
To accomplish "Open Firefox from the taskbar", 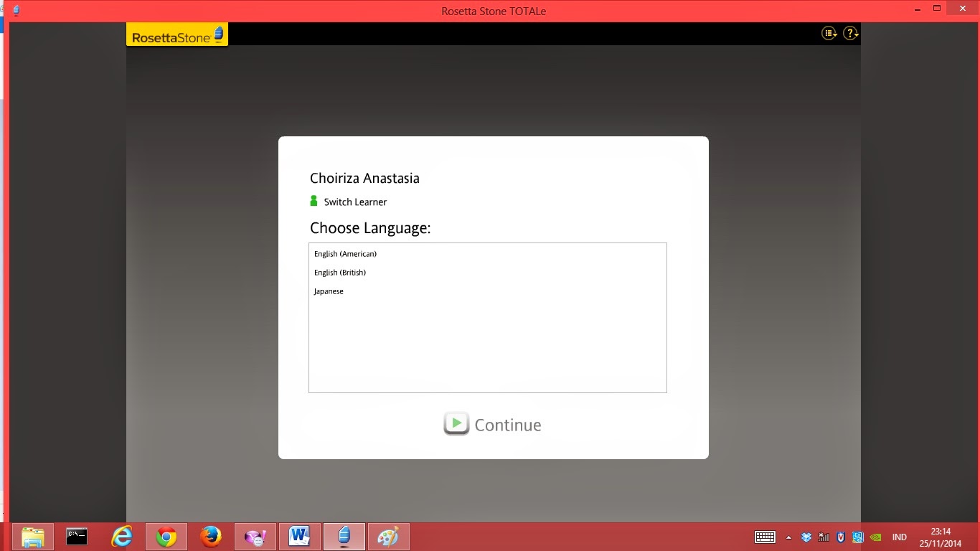I will pyautogui.click(x=211, y=537).
